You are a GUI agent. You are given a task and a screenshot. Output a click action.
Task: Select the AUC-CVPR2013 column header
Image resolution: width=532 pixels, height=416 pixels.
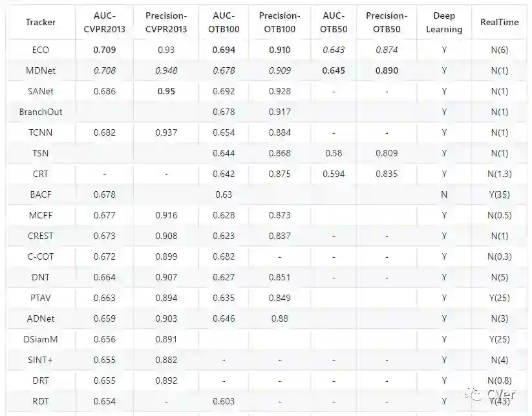pos(105,22)
